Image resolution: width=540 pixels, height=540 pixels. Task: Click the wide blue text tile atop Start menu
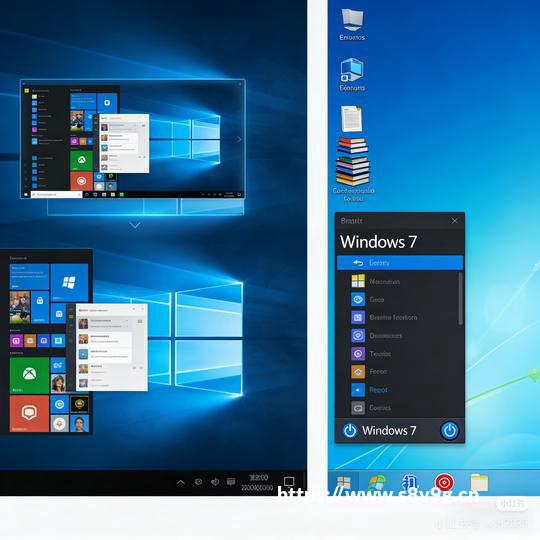(29, 277)
